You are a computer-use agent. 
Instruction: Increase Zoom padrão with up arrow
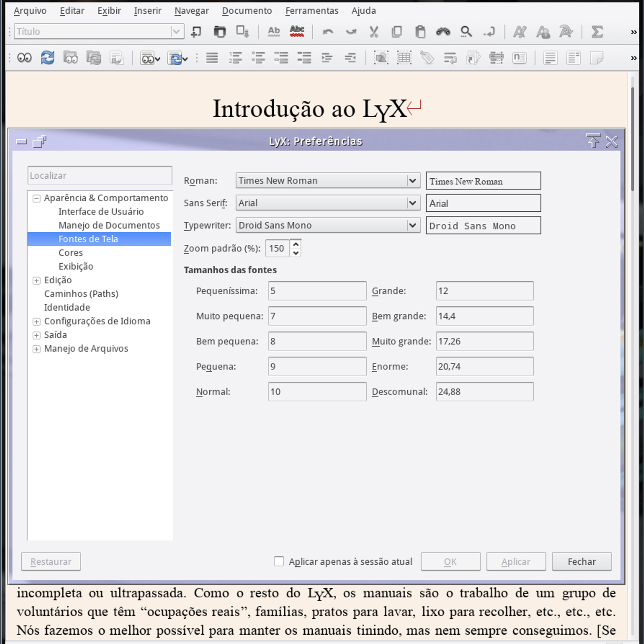tap(296, 244)
